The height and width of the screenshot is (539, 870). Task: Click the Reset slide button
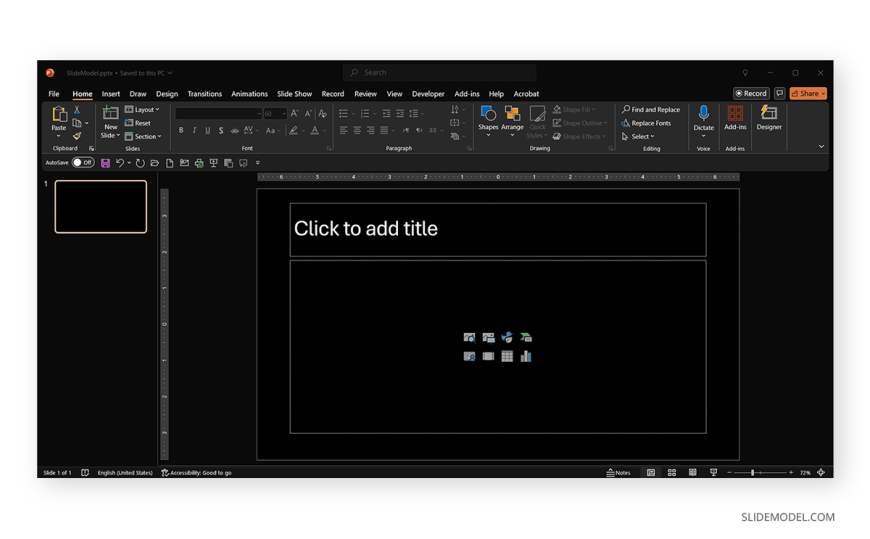138,123
